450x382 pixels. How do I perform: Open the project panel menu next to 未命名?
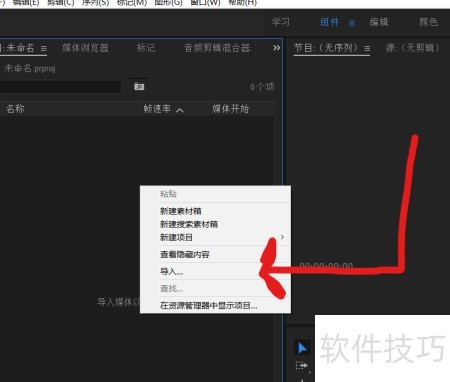point(44,48)
